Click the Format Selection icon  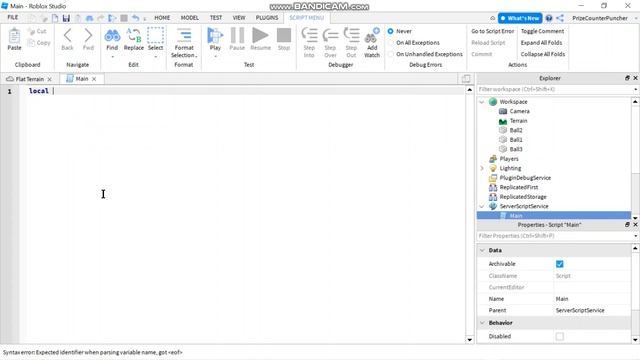pos(184,36)
